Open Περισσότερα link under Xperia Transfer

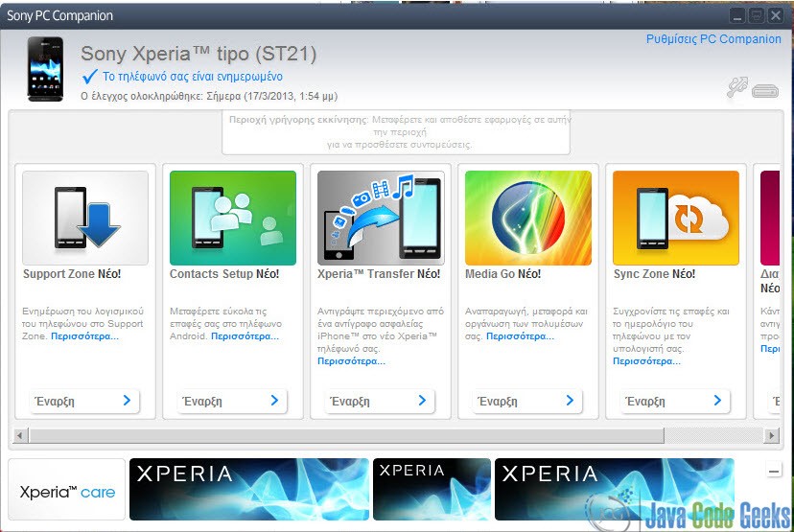coord(351,361)
